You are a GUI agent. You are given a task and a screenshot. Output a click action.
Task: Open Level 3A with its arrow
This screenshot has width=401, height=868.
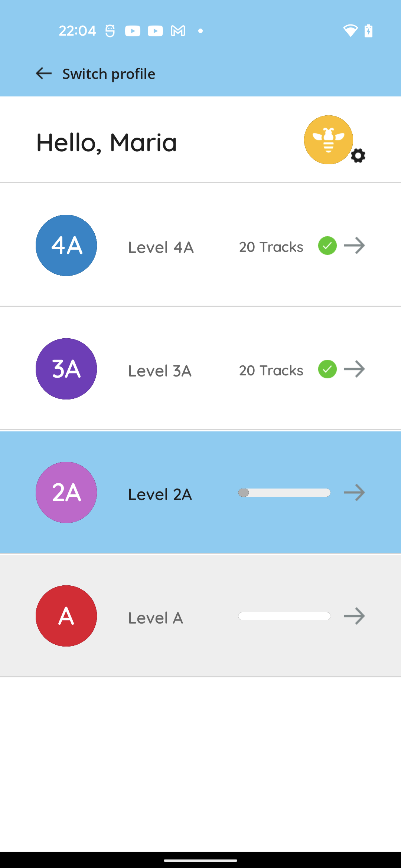(x=354, y=369)
